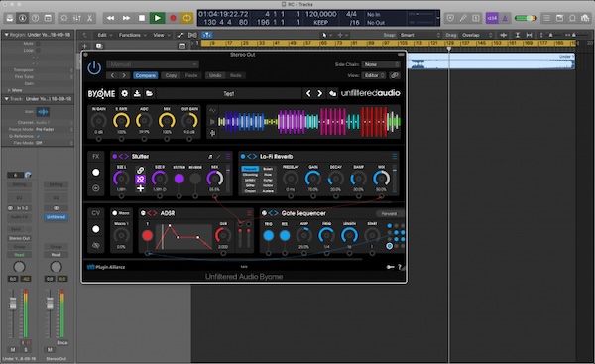Click the Undo button in plugin header
The height and width of the screenshot is (364, 595).
point(215,75)
